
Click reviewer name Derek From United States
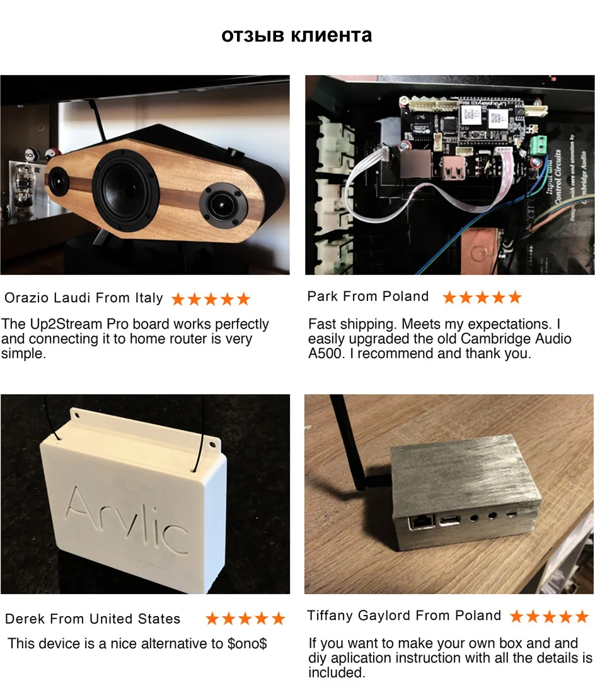(x=93, y=619)
